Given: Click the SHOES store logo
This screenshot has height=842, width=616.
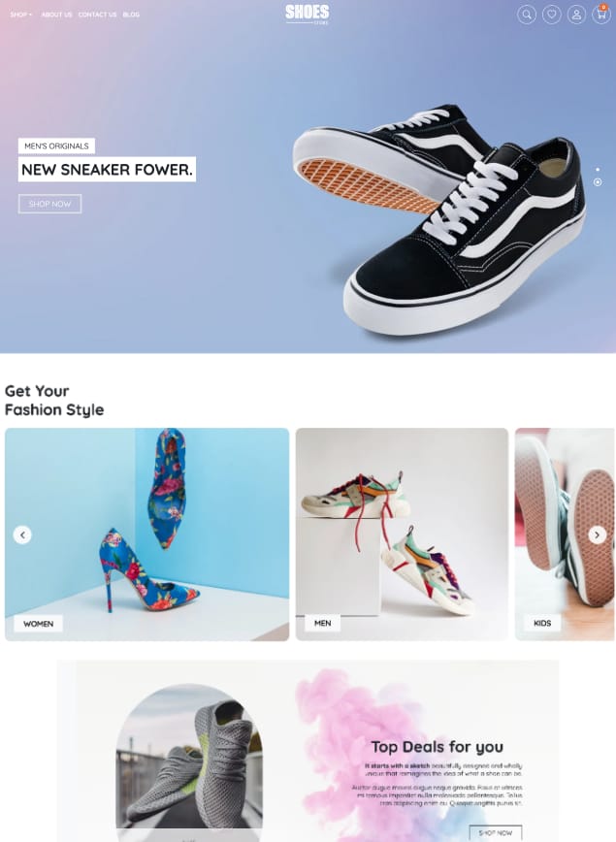Looking at the screenshot, I should pyautogui.click(x=308, y=14).
